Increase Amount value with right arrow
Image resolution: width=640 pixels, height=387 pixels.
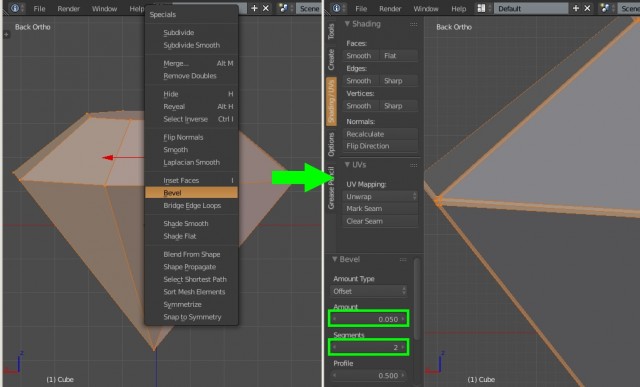403,319
